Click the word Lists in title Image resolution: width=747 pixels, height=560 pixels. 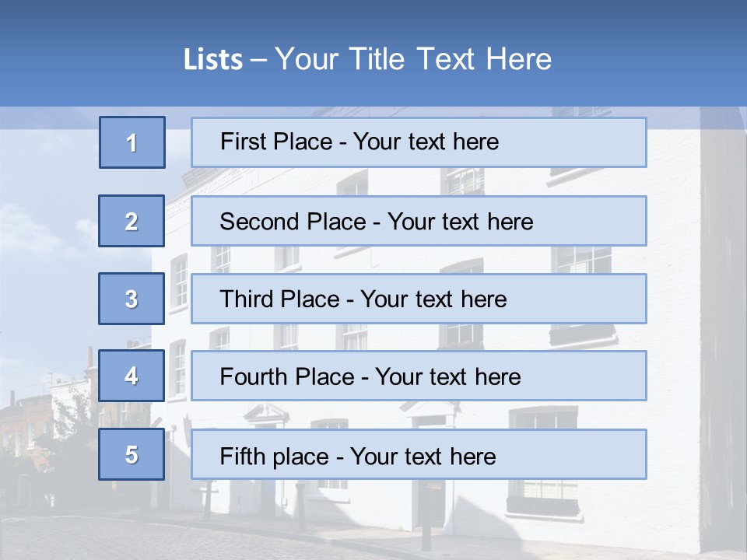(x=213, y=60)
